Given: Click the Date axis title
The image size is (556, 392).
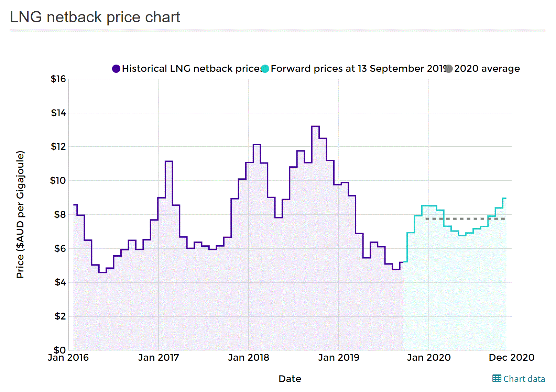Looking at the screenshot, I should (x=290, y=379).
